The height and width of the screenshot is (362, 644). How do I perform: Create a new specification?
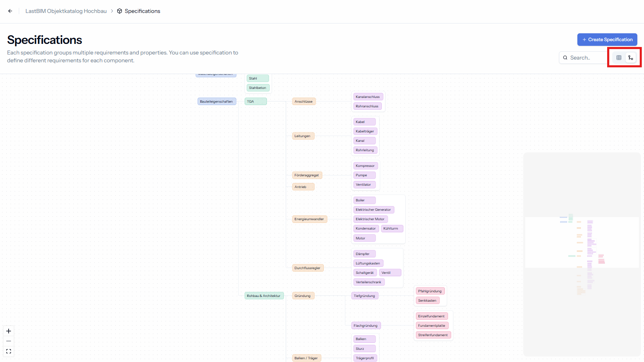point(607,40)
